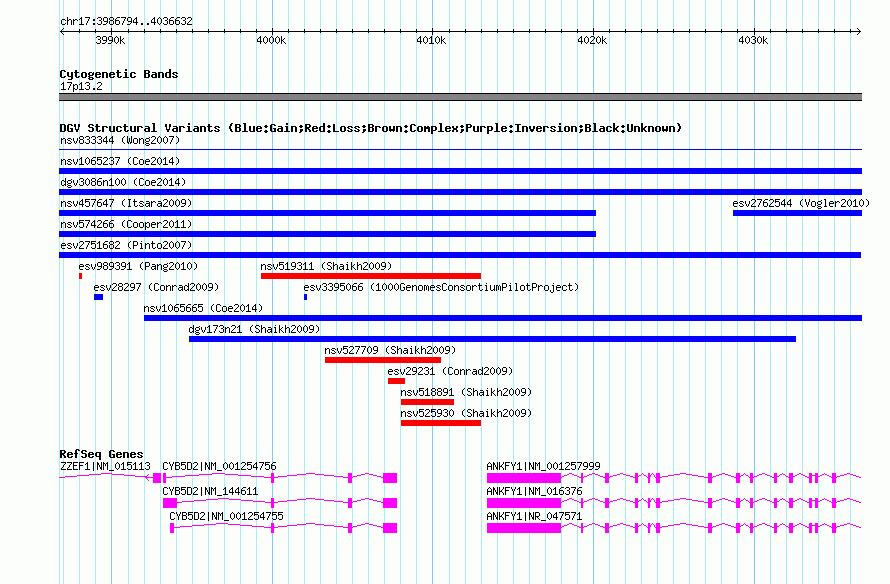Click the CYB5D2|NM_144611 transcript label
The image size is (890, 584).
[210, 491]
